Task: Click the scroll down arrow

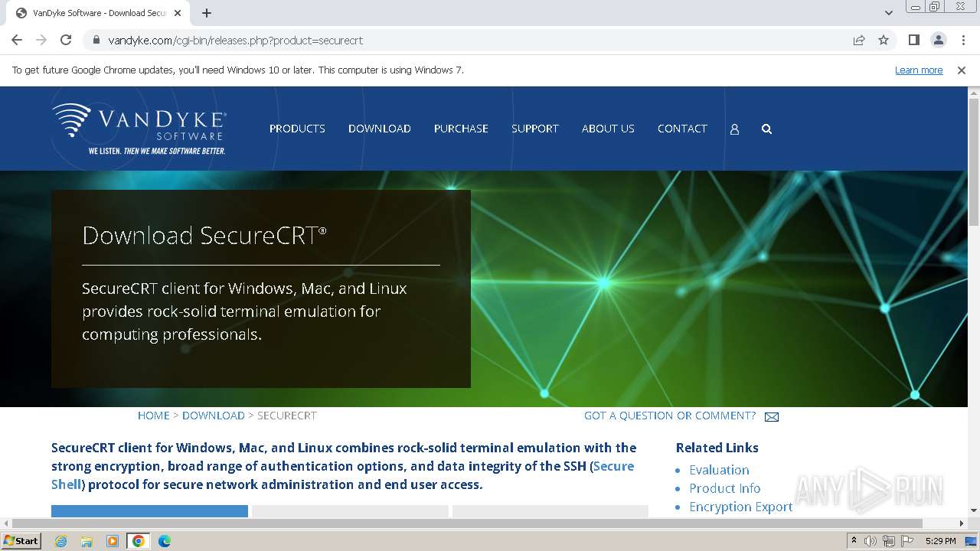Action: [974, 510]
